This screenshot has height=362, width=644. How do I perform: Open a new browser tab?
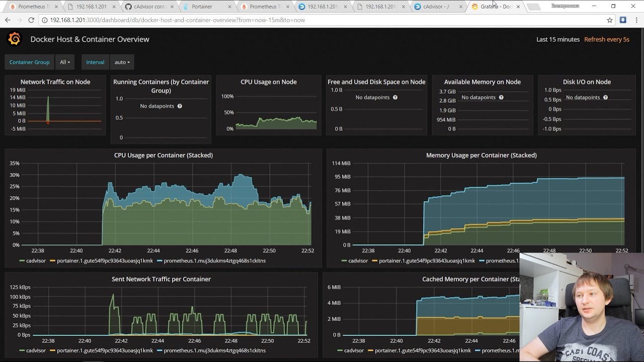[533, 7]
